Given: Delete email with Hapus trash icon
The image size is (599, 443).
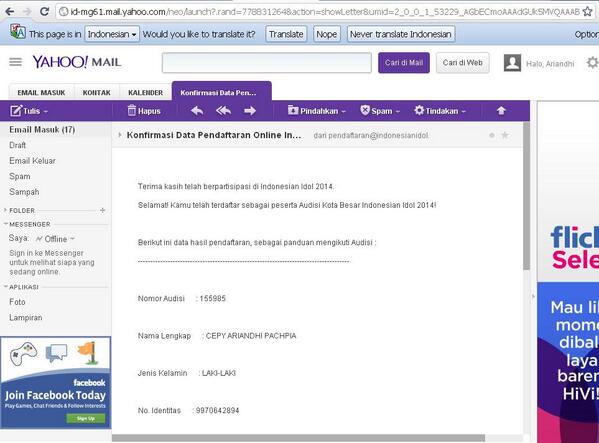Looking at the screenshot, I should [131, 110].
